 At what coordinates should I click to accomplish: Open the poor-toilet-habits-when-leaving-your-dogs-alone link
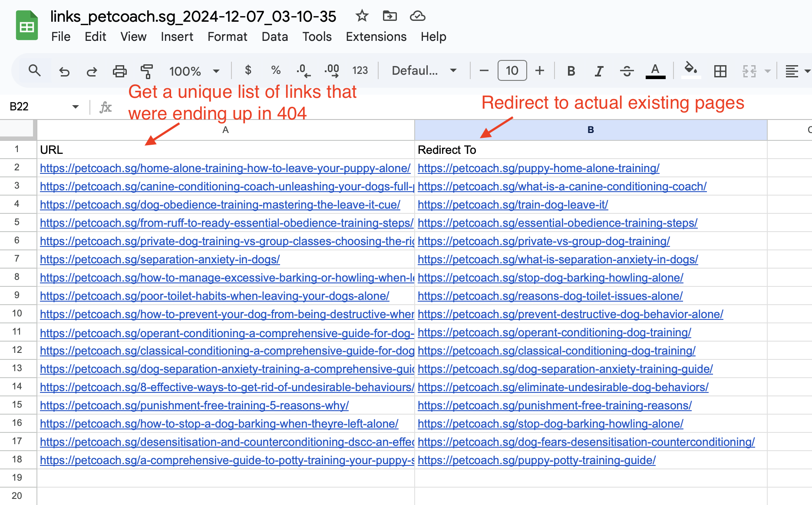coord(215,296)
